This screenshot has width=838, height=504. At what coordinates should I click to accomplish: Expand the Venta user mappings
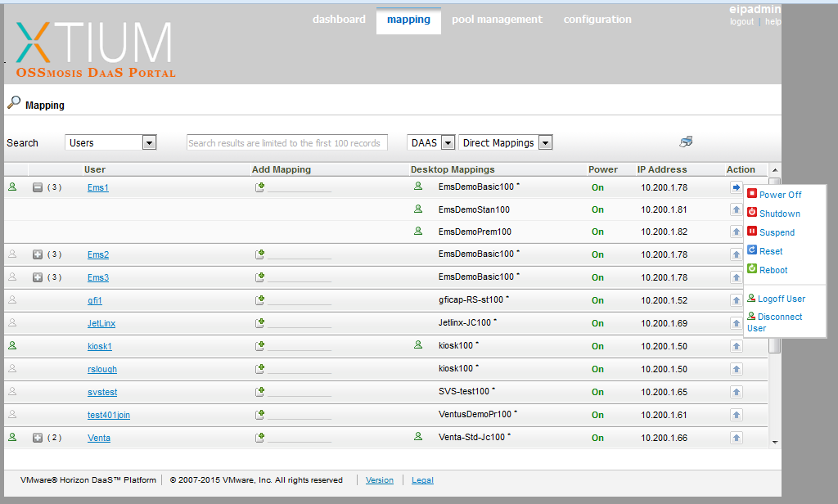click(x=38, y=438)
